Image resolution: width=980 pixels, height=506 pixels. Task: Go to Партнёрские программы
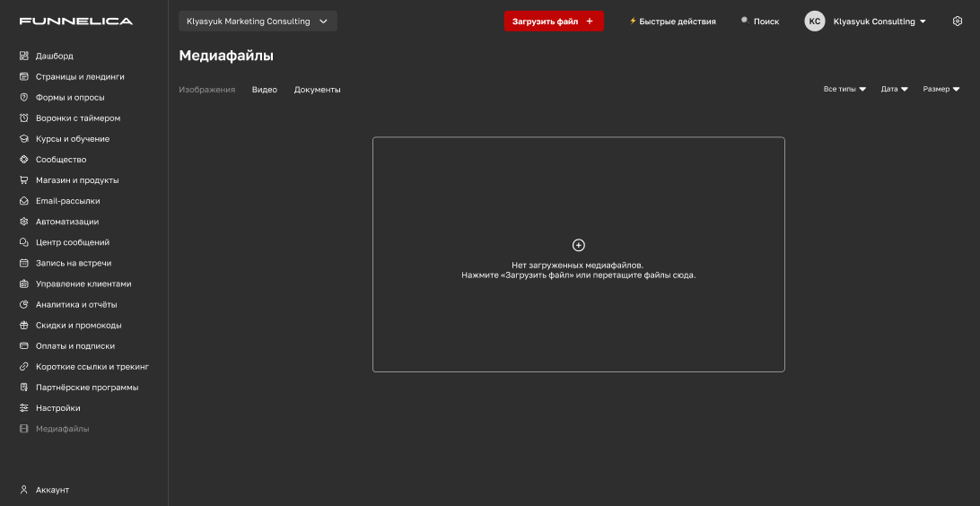coord(87,388)
